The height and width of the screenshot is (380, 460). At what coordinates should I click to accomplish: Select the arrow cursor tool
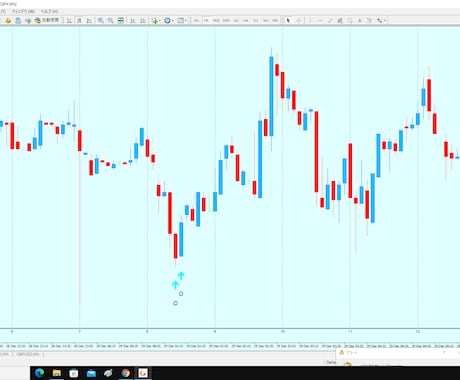click(x=288, y=21)
